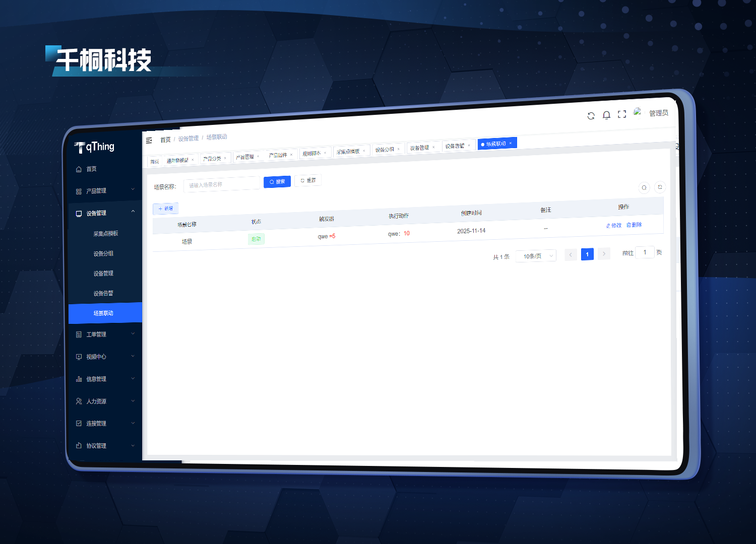Close the 设备分组 tab
This screenshot has width=756, height=544.
(x=398, y=149)
